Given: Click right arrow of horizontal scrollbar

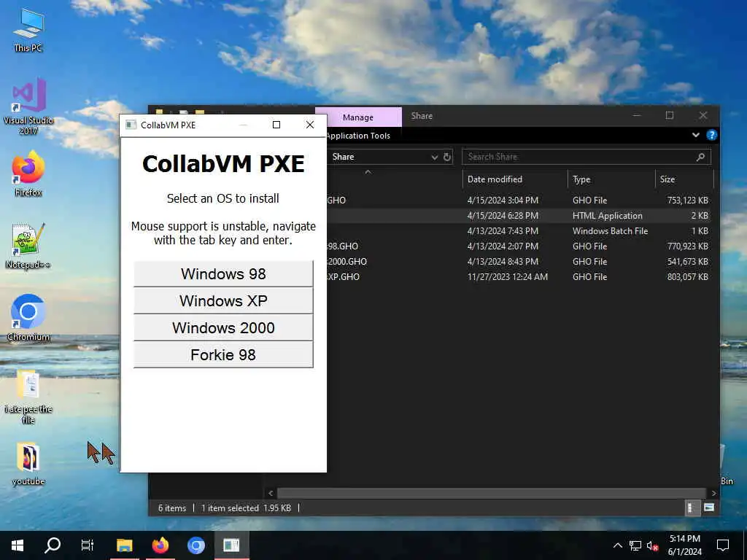Looking at the screenshot, I should 713,493.
